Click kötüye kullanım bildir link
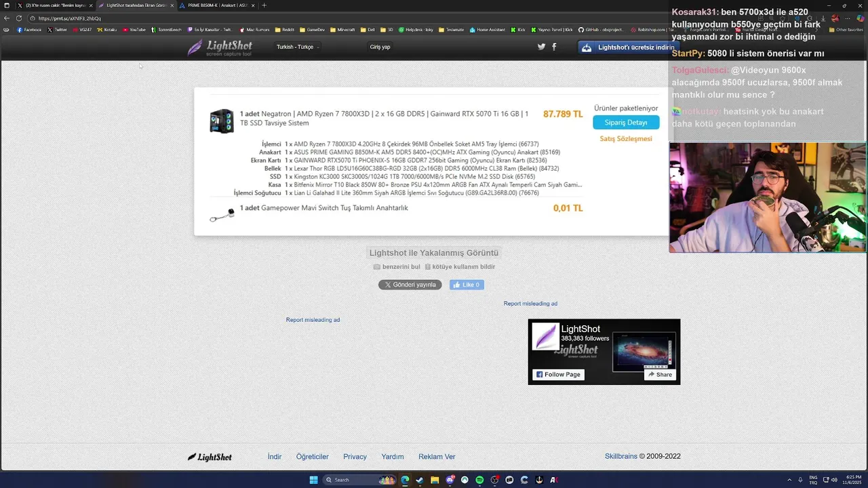This screenshot has height=488, width=868. pos(460,266)
